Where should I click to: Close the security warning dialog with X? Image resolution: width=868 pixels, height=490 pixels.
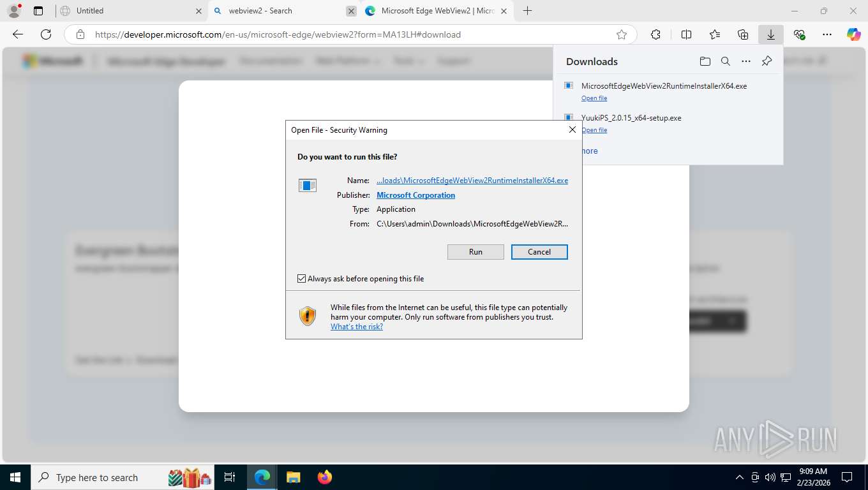click(x=572, y=130)
